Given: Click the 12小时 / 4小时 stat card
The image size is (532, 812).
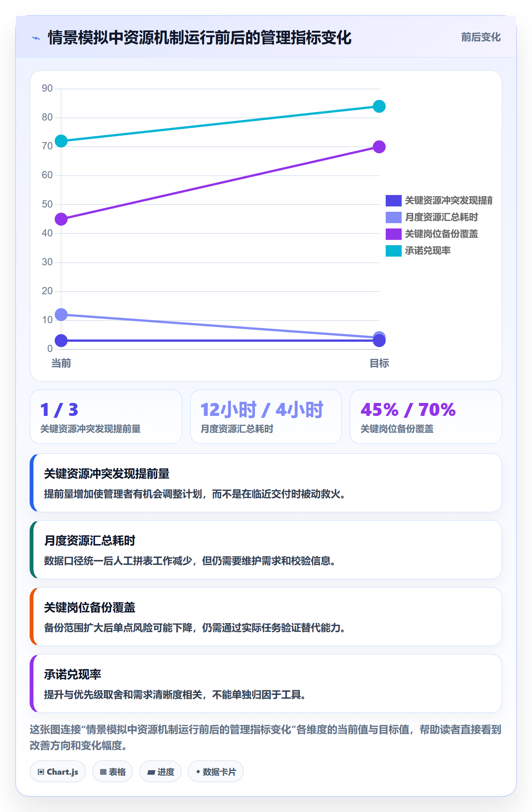Looking at the screenshot, I should coord(266,417).
